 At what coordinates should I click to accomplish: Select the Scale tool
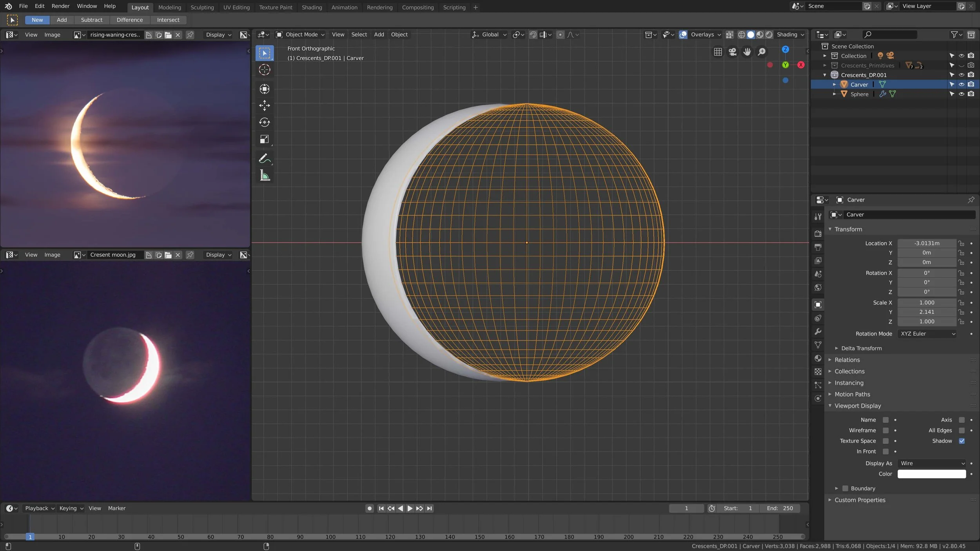click(x=265, y=139)
